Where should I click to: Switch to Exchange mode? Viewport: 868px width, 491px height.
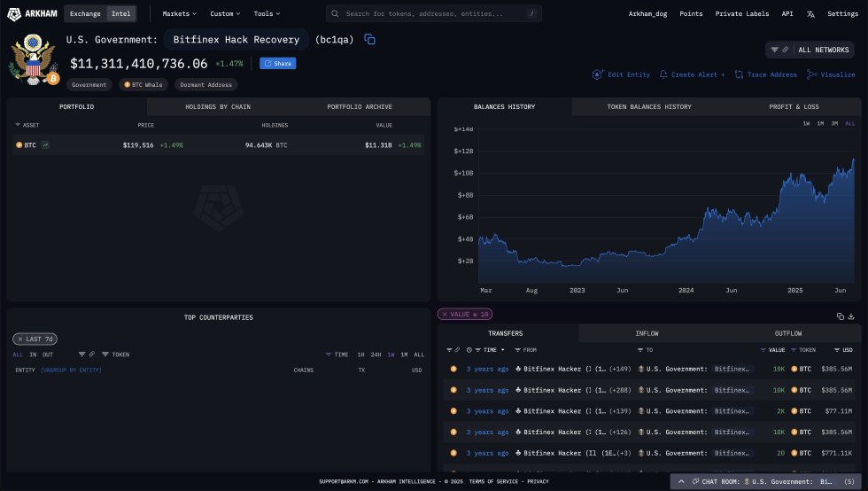pos(85,13)
